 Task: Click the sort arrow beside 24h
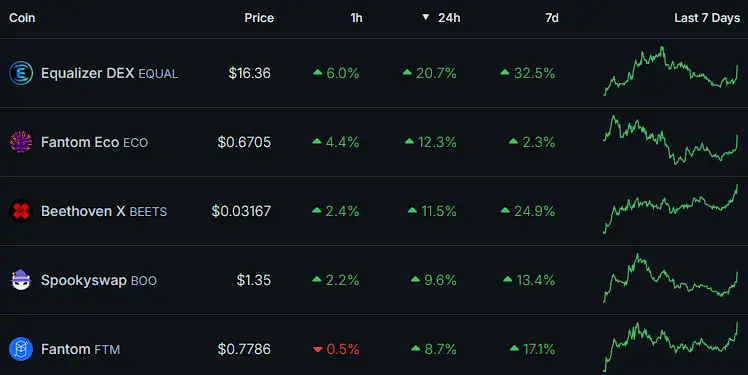tap(426, 18)
